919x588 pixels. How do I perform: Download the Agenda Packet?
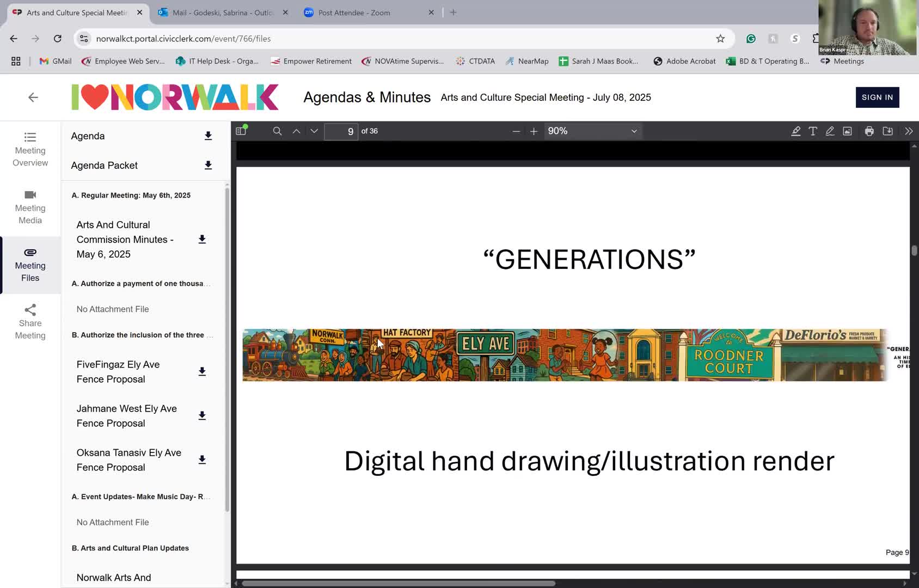[208, 165]
